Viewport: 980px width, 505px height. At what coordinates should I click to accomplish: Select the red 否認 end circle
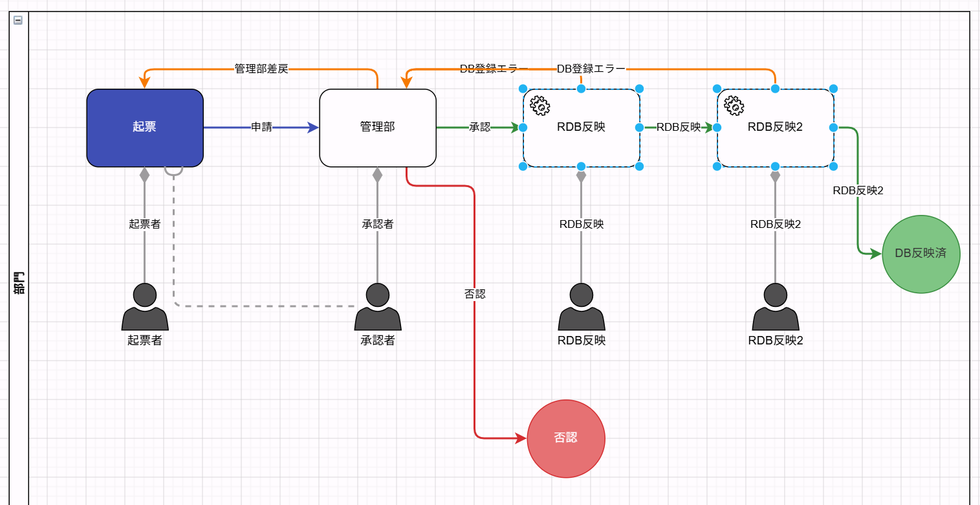[566, 438]
